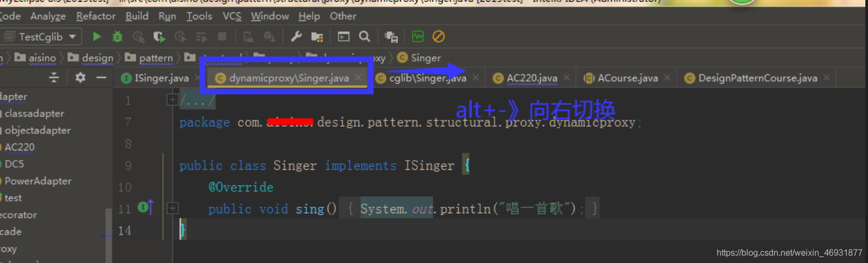Close the DesignPatternCourse.java tab
Image resolution: width=868 pixels, height=263 pixels.
pyautogui.click(x=827, y=78)
